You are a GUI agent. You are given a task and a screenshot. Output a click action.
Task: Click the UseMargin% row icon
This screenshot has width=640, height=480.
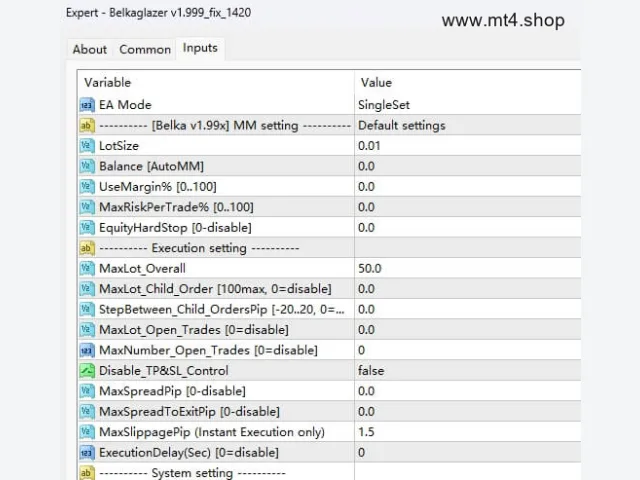(87, 187)
